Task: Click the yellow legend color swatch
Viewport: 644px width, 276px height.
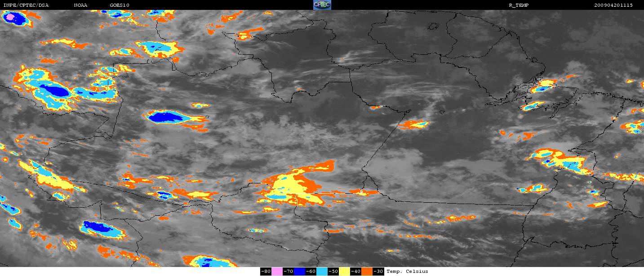Action: tap(344, 272)
